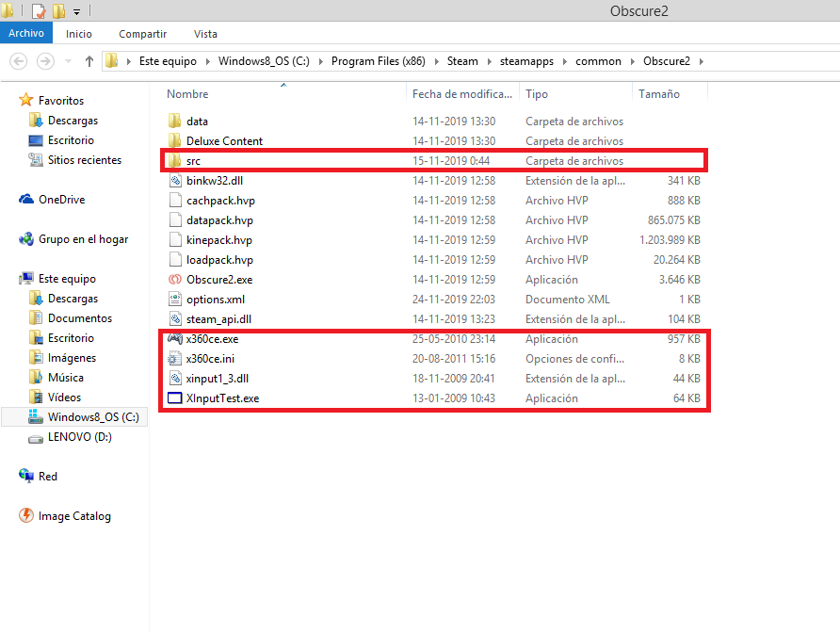Select steam_api.dll file icon
Image resolution: width=840 pixels, height=633 pixels.
[x=174, y=319]
